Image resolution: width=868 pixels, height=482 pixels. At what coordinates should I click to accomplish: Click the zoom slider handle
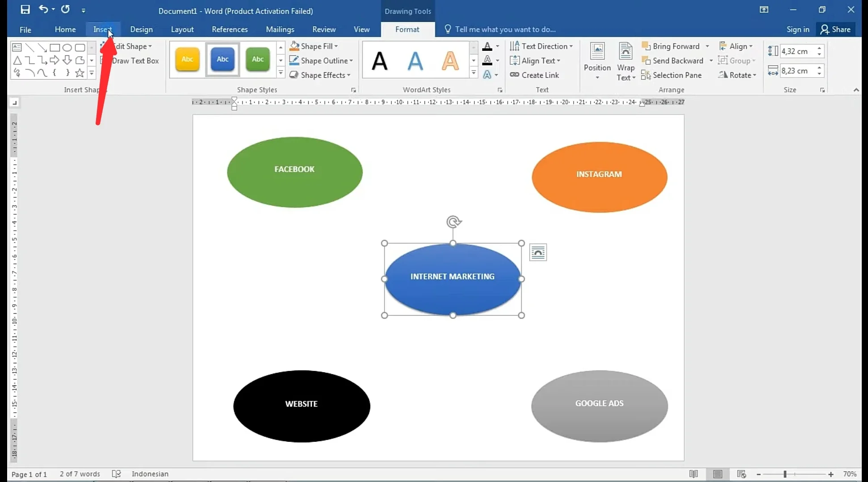click(785, 474)
